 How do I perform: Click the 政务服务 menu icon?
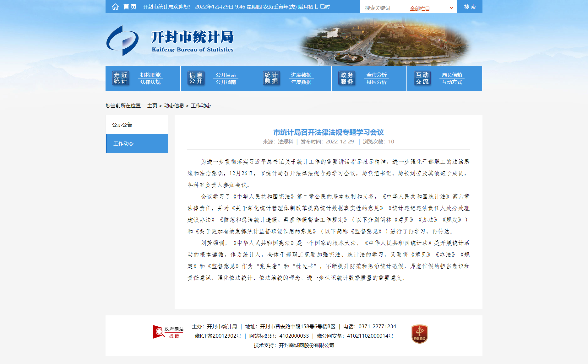(x=347, y=78)
